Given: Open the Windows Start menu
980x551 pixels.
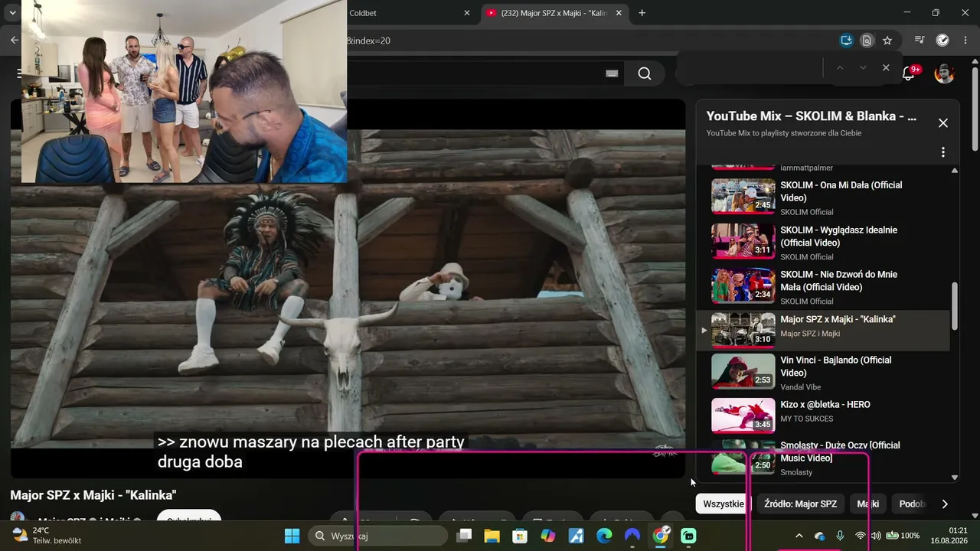Looking at the screenshot, I should [292, 536].
